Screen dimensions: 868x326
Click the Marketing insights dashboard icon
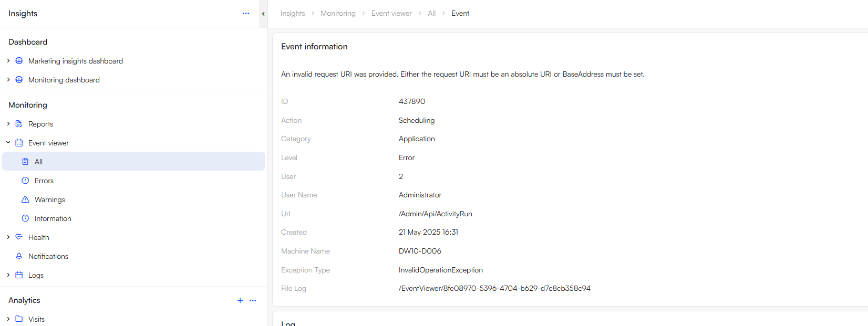tap(19, 61)
